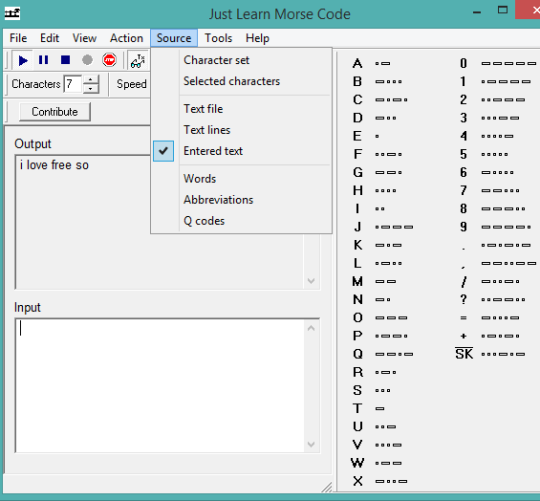Click Input scrollbar down arrow

coord(311,444)
